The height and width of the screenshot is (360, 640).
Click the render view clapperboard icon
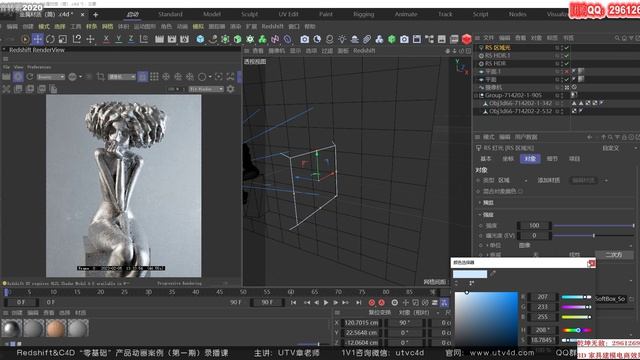coord(159,39)
